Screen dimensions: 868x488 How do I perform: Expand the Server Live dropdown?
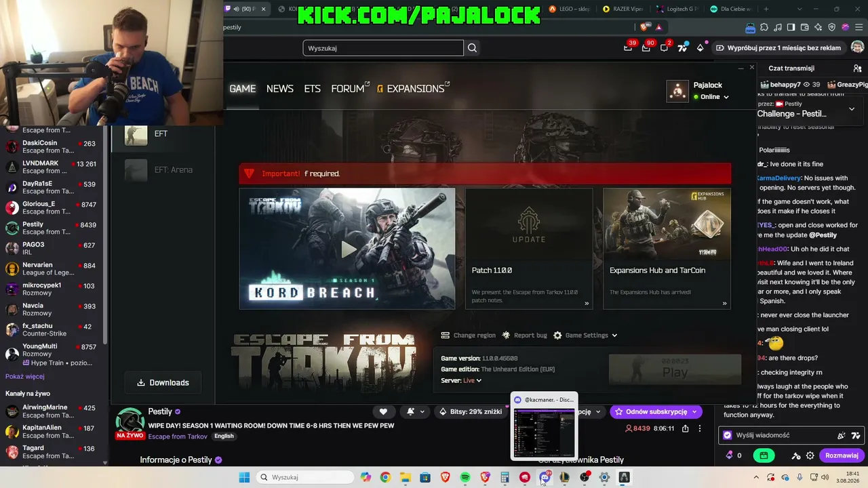[x=472, y=381]
